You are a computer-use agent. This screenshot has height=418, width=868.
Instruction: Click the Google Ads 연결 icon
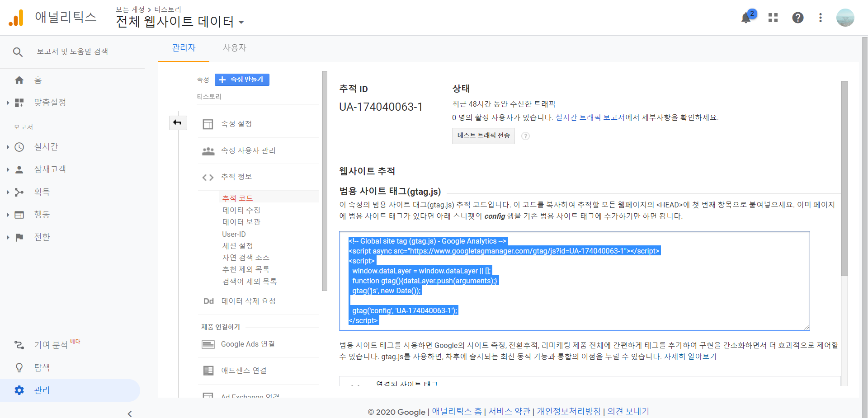click(208, 344)
